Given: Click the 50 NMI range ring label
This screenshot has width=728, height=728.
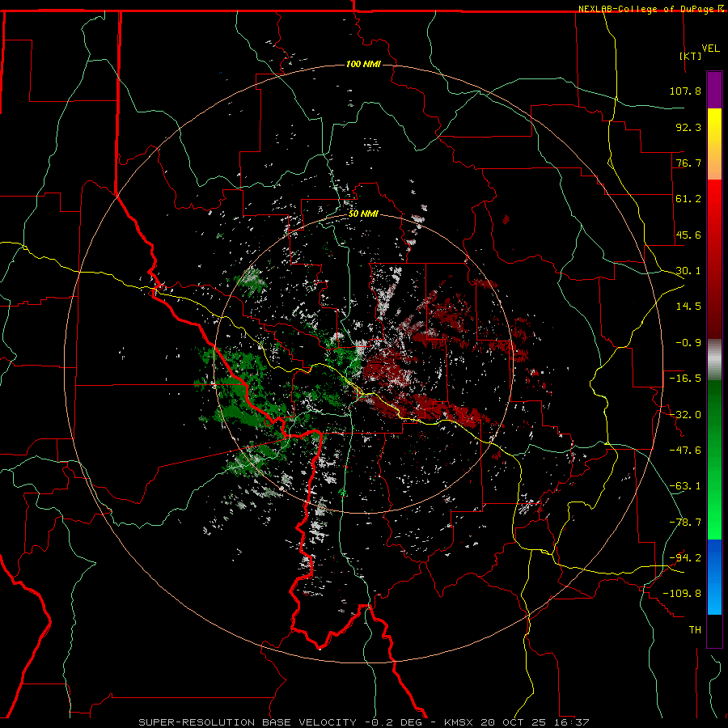Looking at the screenshot, I should [363, 214].
